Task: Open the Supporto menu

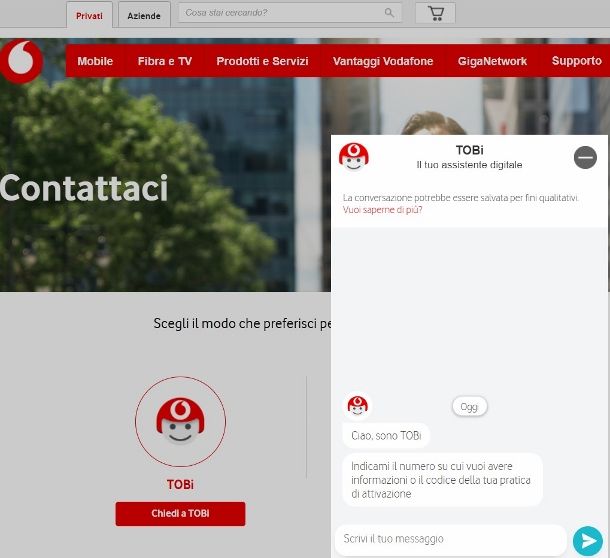Action: [577, 61]
